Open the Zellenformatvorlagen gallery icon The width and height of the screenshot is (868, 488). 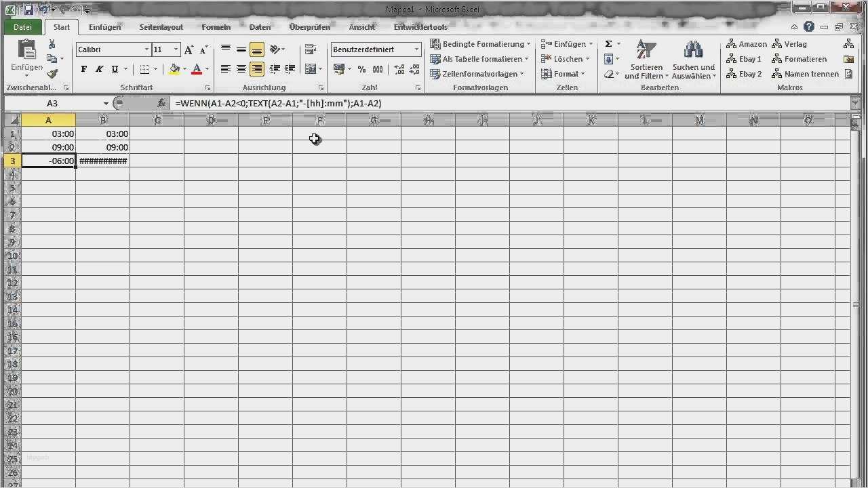point(435,74)
